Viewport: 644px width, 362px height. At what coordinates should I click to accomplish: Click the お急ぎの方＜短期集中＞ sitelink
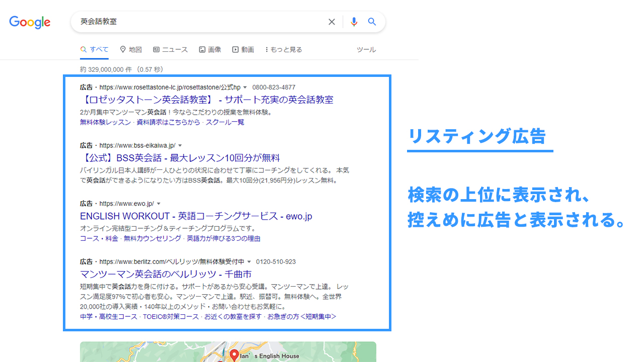(x=301, y=316)
